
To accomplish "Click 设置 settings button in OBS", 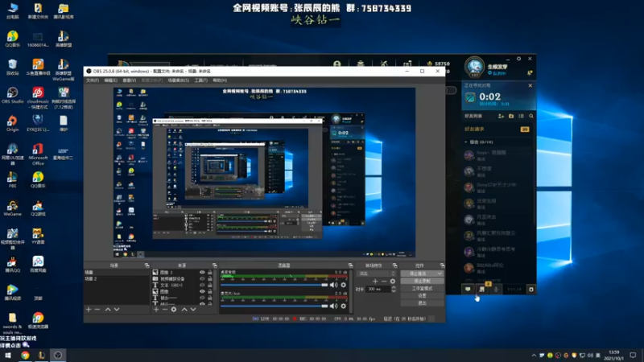I will pyautogui.click(x=422, y=295).
